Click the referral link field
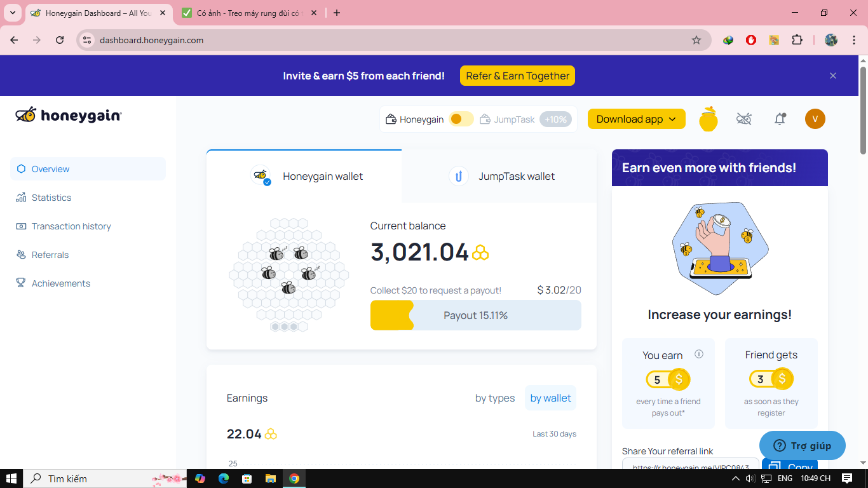The width and height of the screenshot is (868, 488). pos(691,464)
